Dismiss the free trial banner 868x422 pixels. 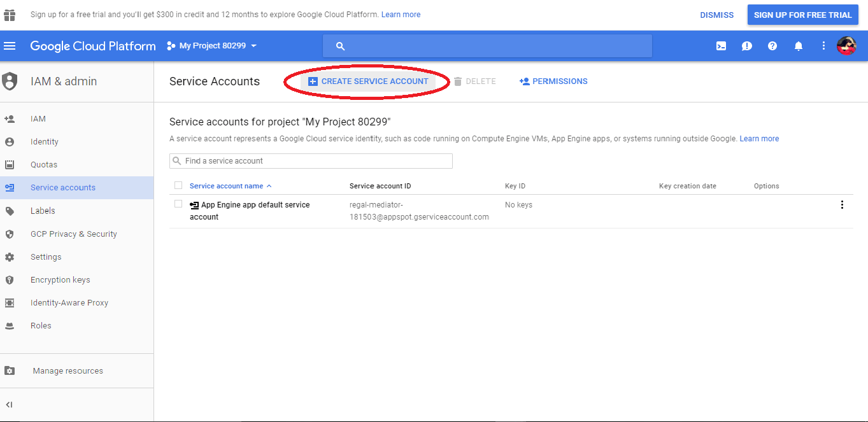pos(717,15)
